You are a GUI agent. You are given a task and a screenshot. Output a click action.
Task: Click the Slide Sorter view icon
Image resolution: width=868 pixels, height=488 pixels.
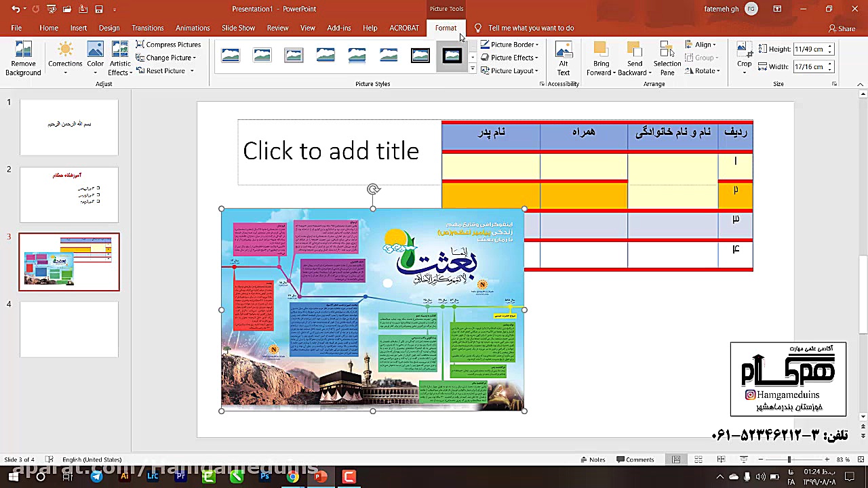point(697,459)
